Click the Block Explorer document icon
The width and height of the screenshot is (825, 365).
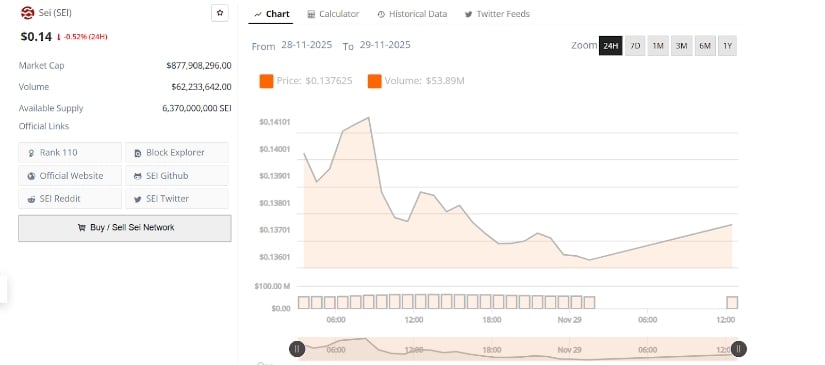click(138, 153)
